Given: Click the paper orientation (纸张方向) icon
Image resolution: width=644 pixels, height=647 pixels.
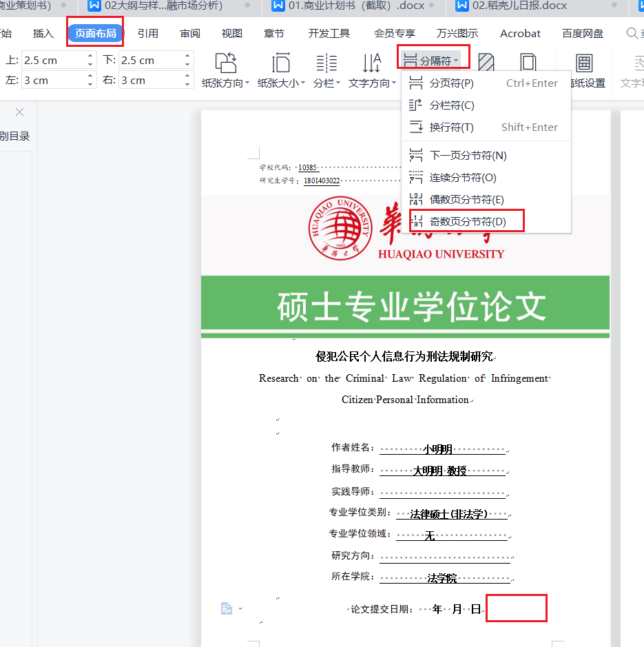Looking at the screenshot, I should click(225, 63).
